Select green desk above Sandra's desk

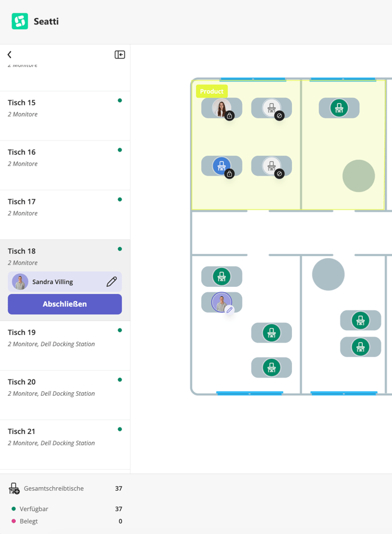coord(222,276)
